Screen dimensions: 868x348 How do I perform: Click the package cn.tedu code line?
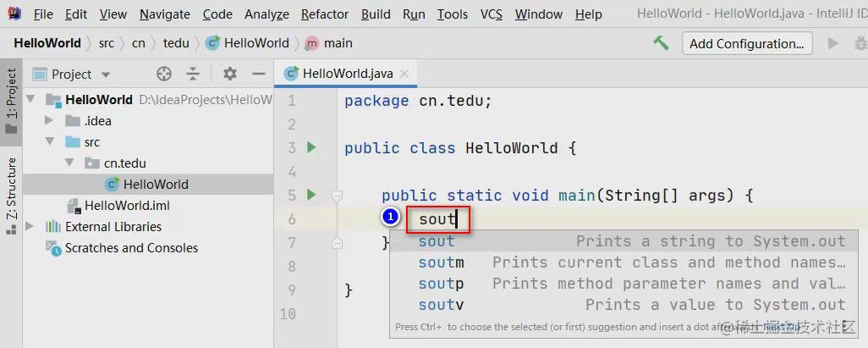click(418, 102)
